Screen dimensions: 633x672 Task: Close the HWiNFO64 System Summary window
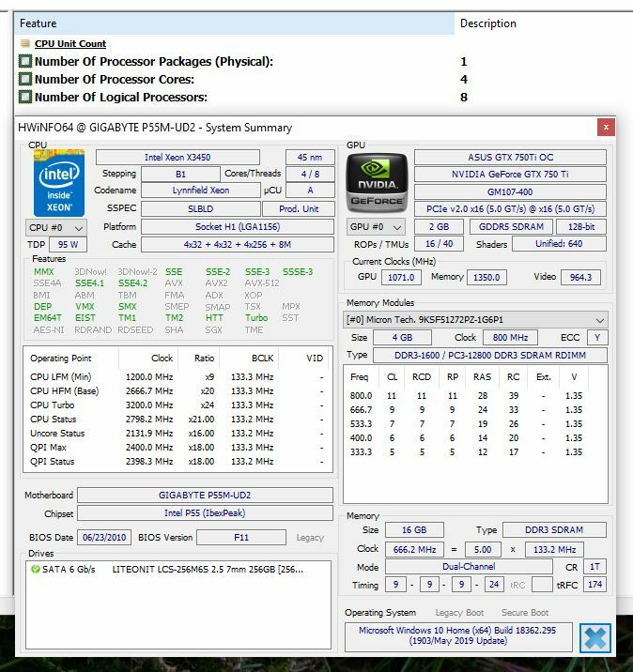(606, 128)
